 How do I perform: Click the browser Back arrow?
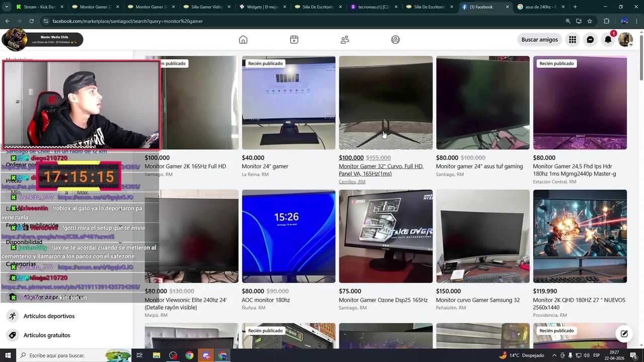click(x=7, y=21)
